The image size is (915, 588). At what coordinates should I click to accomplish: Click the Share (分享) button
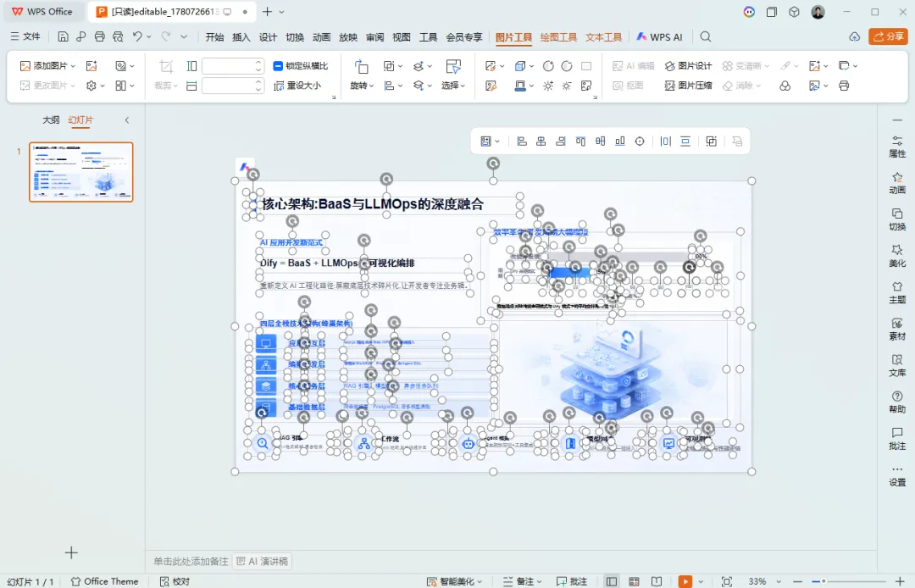[x=888, y=36]
